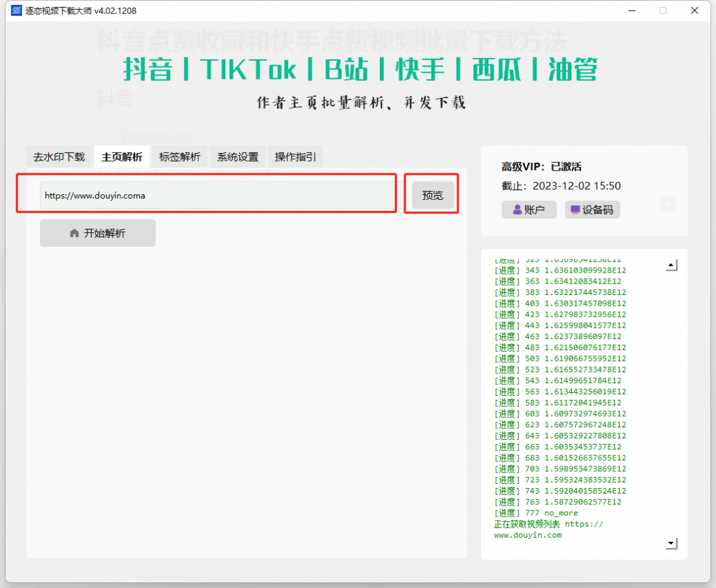Select the 主页解析 tab
This screenshot has width=716, height=588.
[122, 157]
